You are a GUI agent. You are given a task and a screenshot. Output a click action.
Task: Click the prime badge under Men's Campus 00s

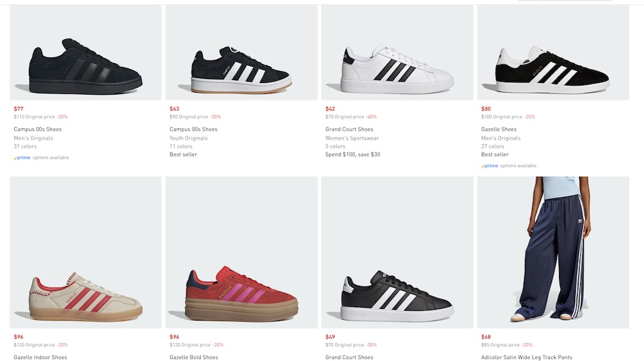[x=24, y=158]
